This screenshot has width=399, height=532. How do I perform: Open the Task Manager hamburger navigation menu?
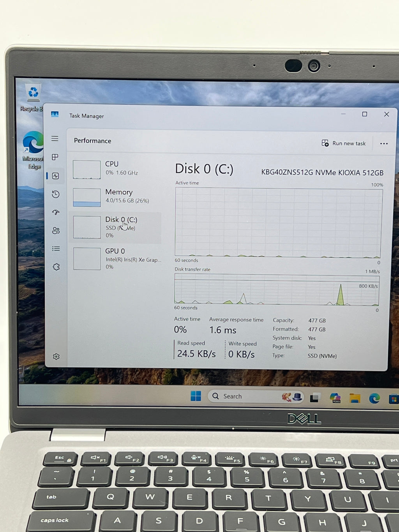pyautogui.click(x=55, y=139)
